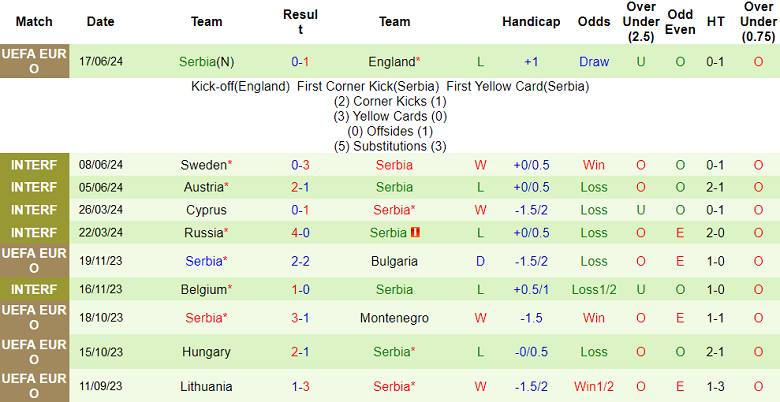Click England team in the EURO row

click(392, 61)
